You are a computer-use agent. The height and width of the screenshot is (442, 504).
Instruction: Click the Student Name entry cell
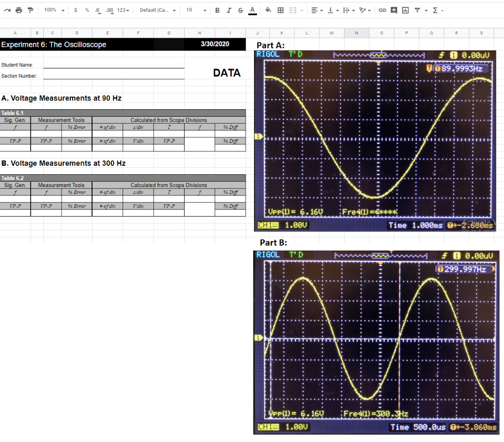click(x=113, y=64)
